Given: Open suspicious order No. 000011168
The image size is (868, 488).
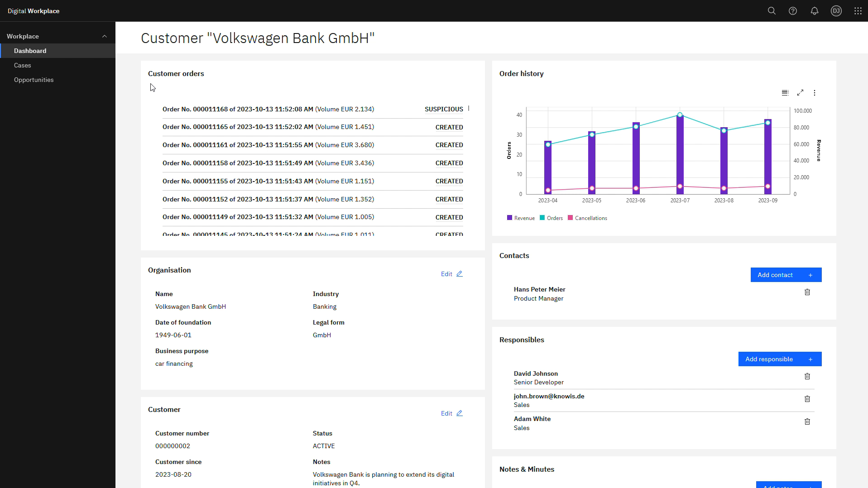Looking at the screenshot, I should coord(268,109).
